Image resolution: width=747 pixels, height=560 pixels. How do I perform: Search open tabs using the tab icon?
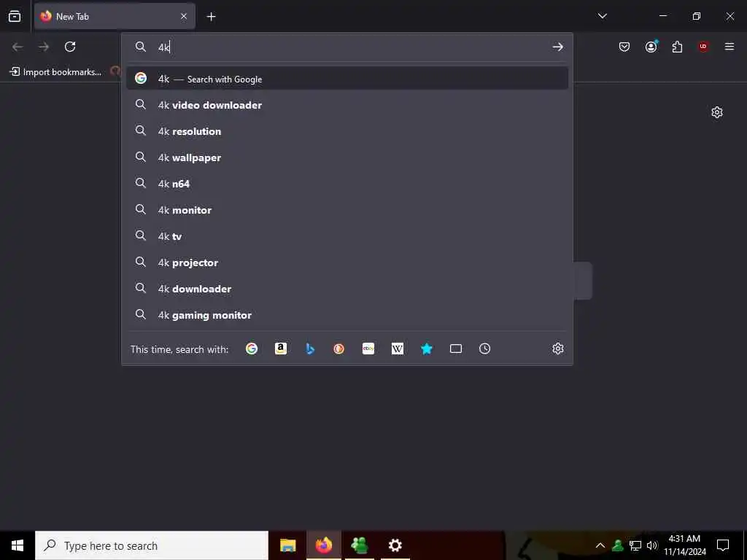click(456, 349)
